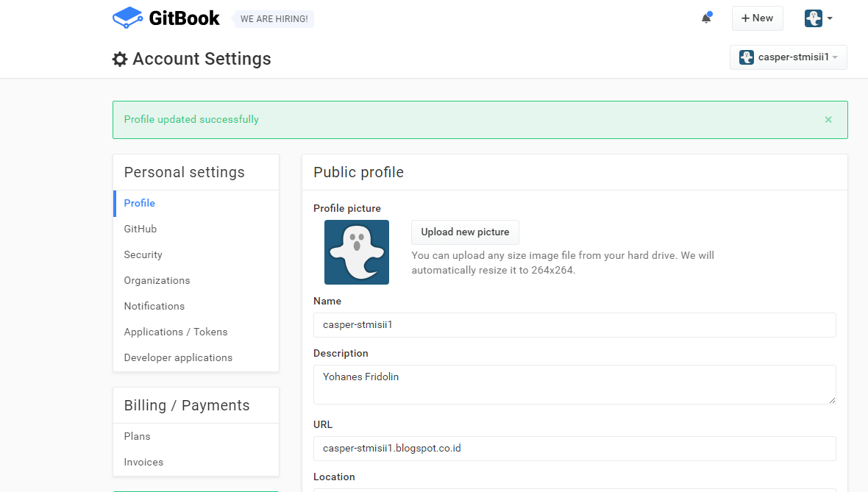Click into the Name input field

pos(574,325)
